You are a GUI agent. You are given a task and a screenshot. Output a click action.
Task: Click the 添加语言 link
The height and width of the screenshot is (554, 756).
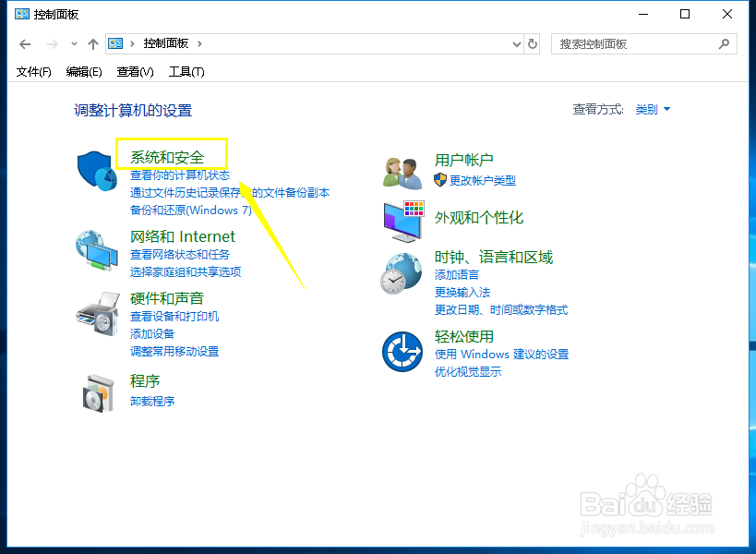(457, 275)
